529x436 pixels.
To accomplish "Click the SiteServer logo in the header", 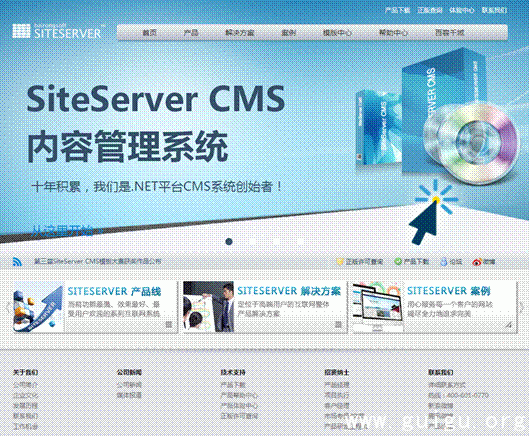I will coord(57,31).
